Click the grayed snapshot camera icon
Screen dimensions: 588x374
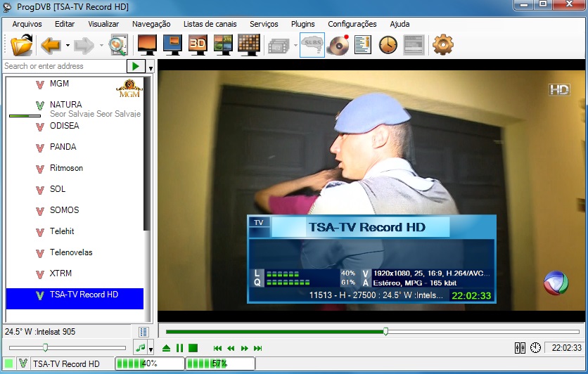pos(279,46)
